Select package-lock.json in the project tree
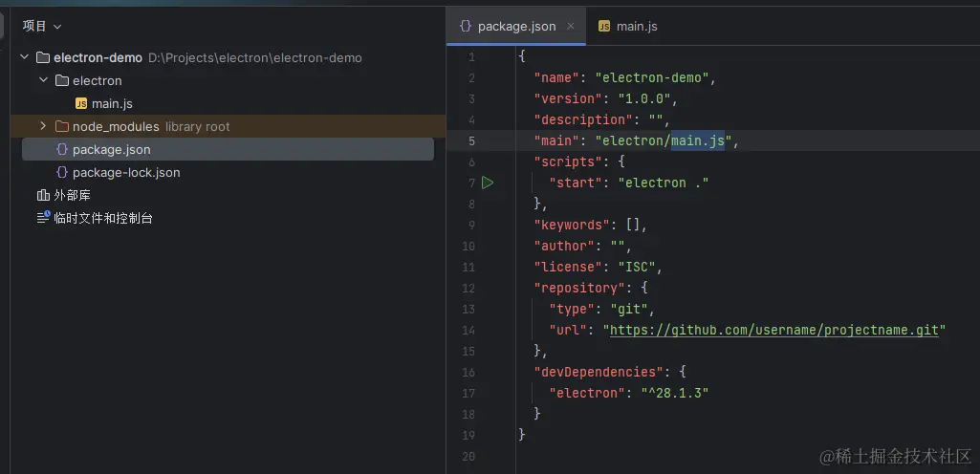Screen dimensions: 980x474 pos(126,172)
